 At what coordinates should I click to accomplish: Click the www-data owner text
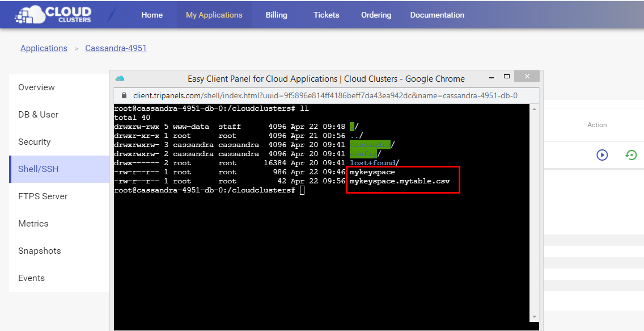point(191,127)
